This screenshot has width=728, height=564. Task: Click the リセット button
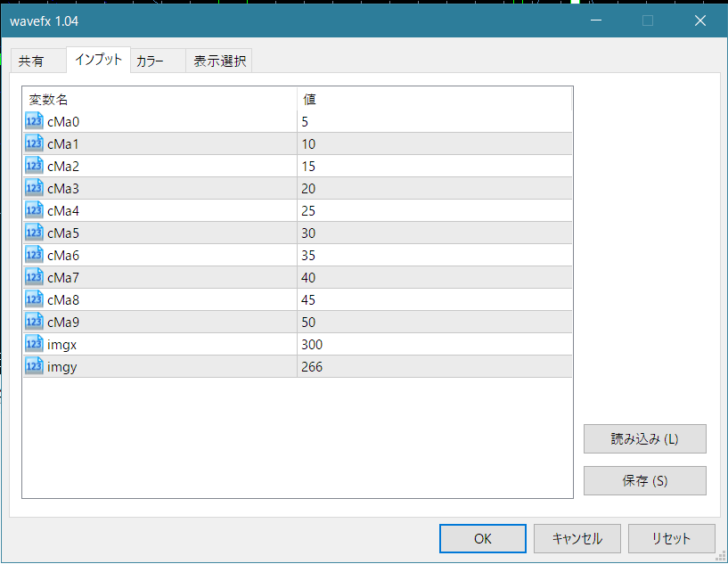coord(670,538)
